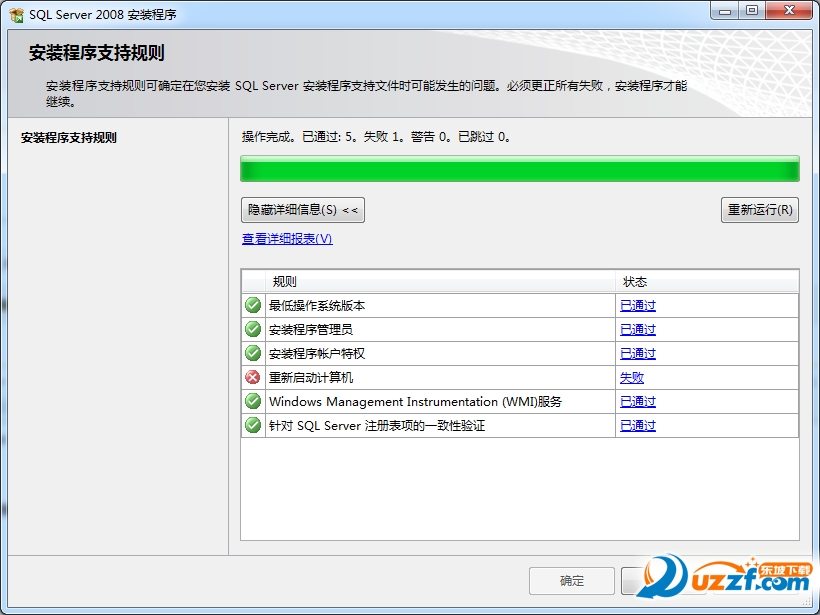Open 已通过 status for WMI服务

pos(637,402)
